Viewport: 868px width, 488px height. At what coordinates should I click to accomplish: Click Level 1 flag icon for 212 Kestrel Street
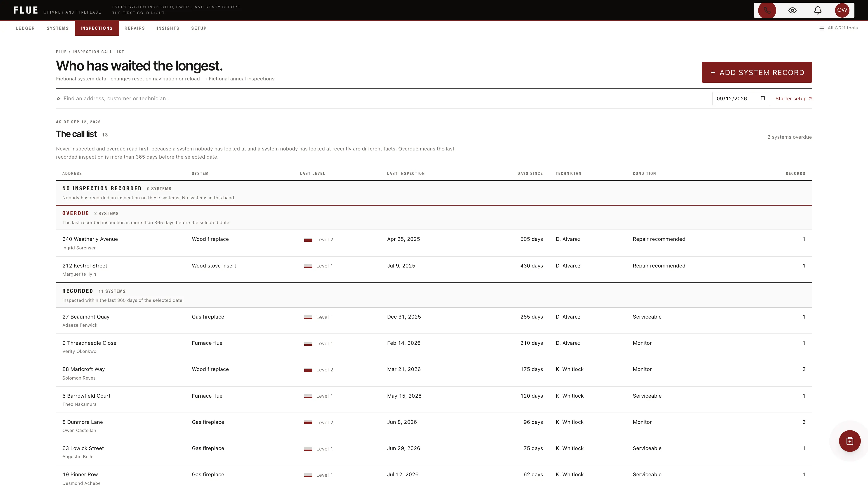pos(308,266)
